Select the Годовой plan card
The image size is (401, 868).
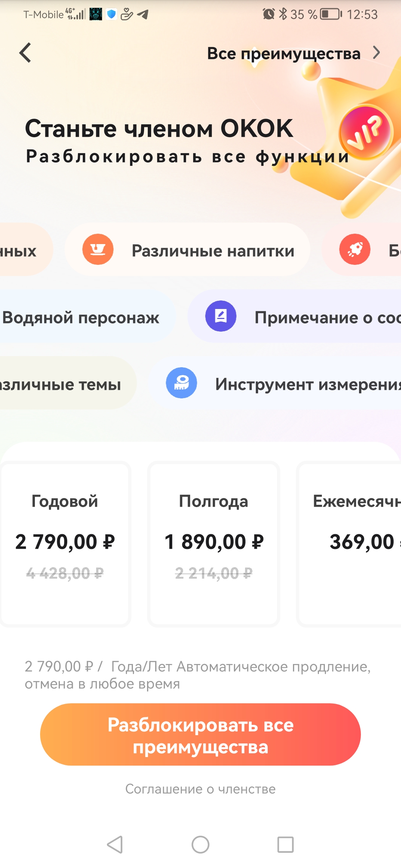(x=65, y=544)
